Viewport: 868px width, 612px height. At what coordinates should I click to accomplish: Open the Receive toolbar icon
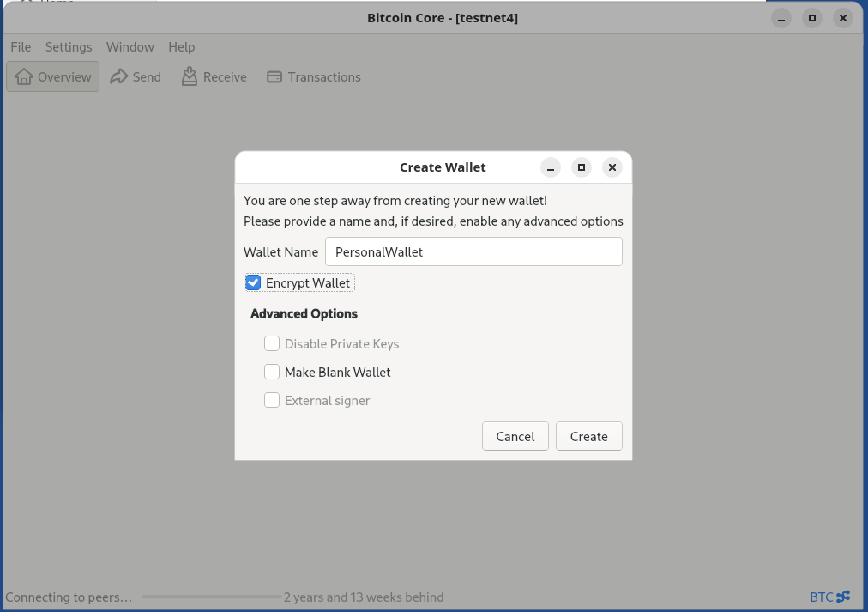[x=190, y=76]
